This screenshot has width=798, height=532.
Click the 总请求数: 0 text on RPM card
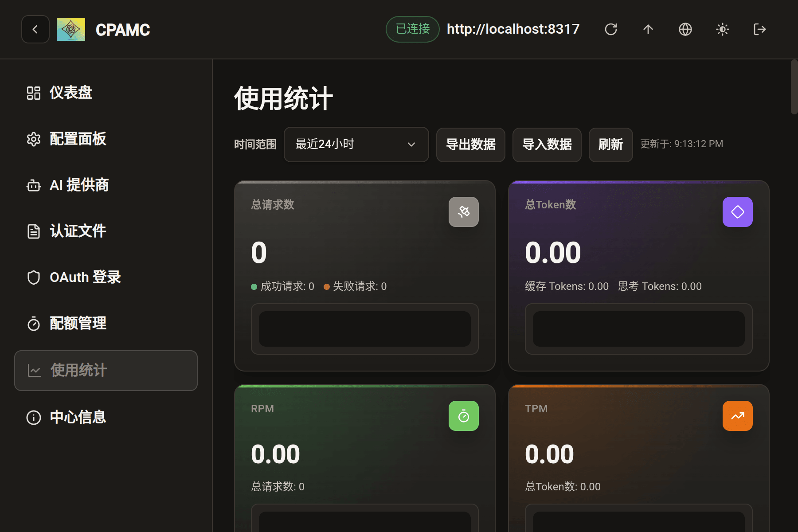[278, 487]
